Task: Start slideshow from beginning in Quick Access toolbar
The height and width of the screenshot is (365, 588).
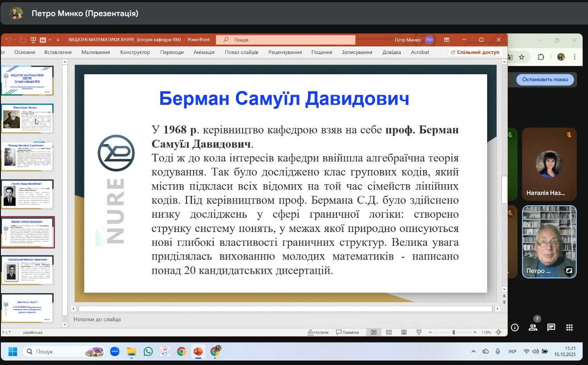Action: pos(33,40)
